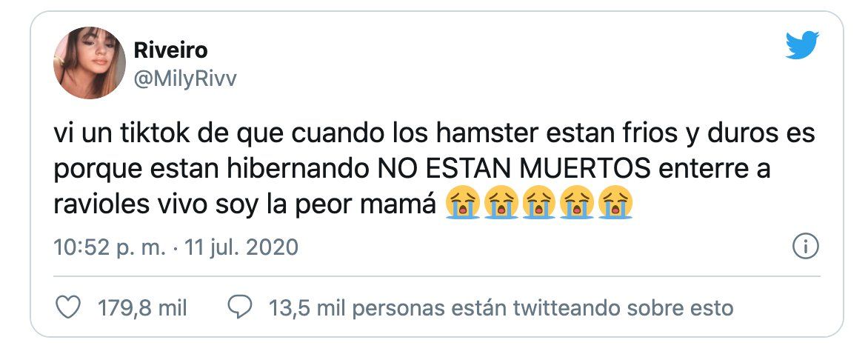Open the @MilyRivv handle link

click(185, 79)
